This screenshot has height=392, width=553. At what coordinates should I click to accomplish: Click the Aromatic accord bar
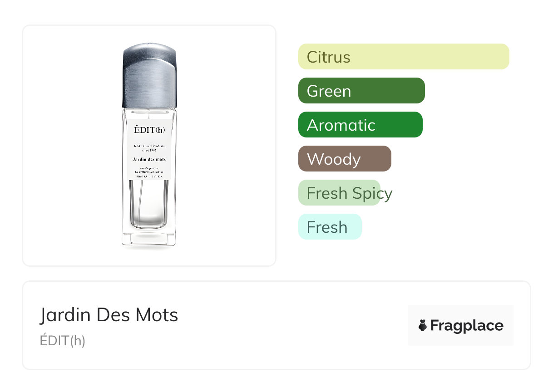tap(360, 125)
